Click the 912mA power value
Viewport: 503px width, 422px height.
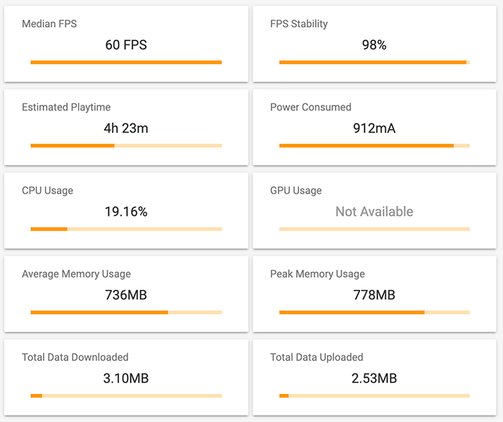coord(374,128)
